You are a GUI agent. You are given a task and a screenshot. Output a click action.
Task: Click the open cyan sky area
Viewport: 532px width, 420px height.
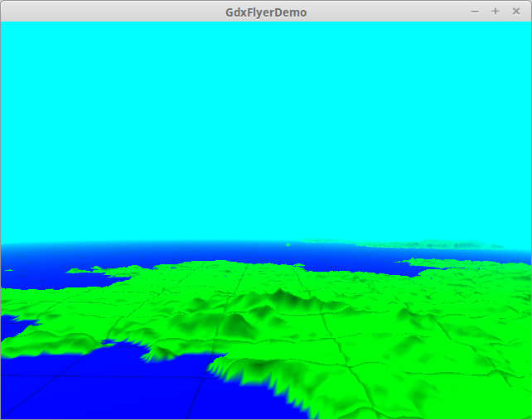tap(265, 124)
